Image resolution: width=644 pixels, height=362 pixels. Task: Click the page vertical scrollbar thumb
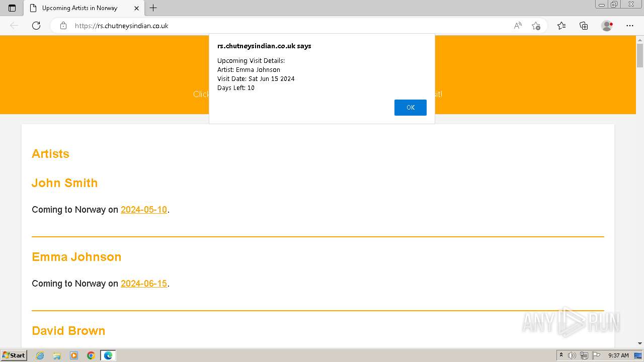pyautogui.click(x=640, y=55)
